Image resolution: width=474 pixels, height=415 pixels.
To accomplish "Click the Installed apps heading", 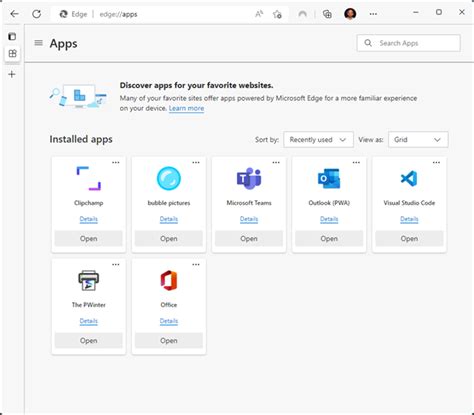I will [81, 139].
